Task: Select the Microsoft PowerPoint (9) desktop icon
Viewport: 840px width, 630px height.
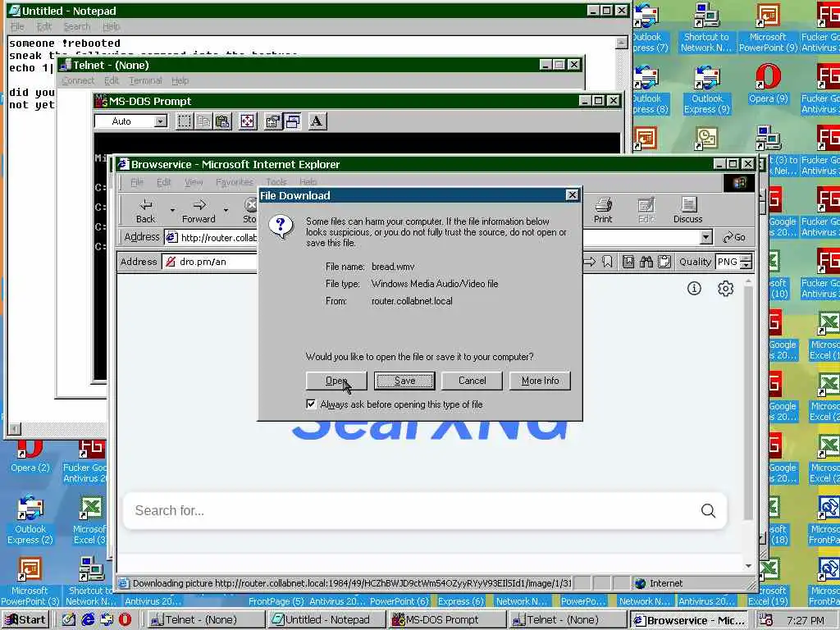Action: tap(768, 27)
